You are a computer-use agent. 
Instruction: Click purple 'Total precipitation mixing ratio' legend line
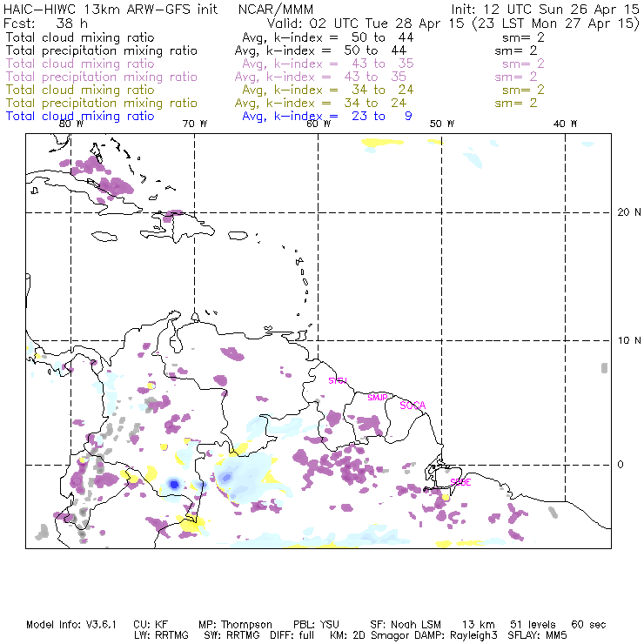[x=102, y=77]
